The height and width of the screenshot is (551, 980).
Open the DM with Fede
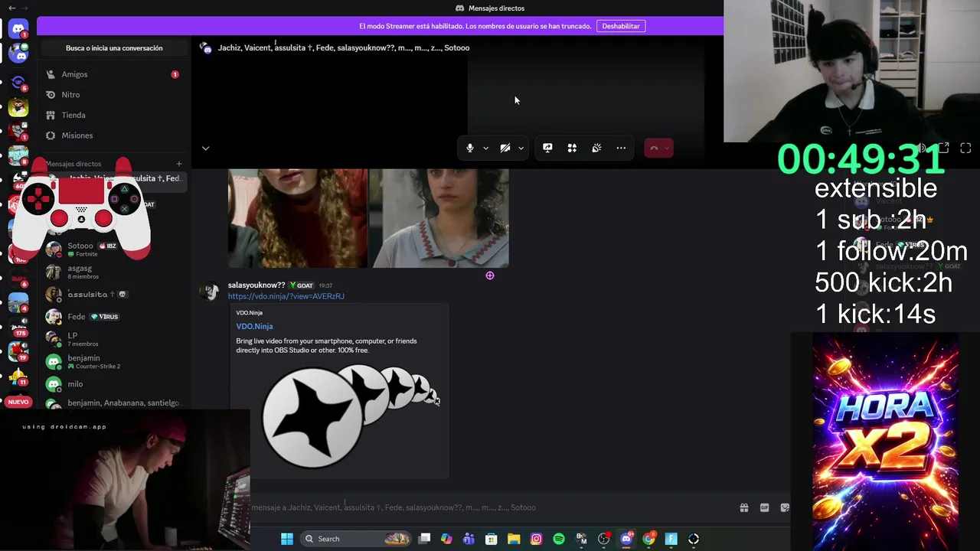pyautogui.click(x=113, y=317)
